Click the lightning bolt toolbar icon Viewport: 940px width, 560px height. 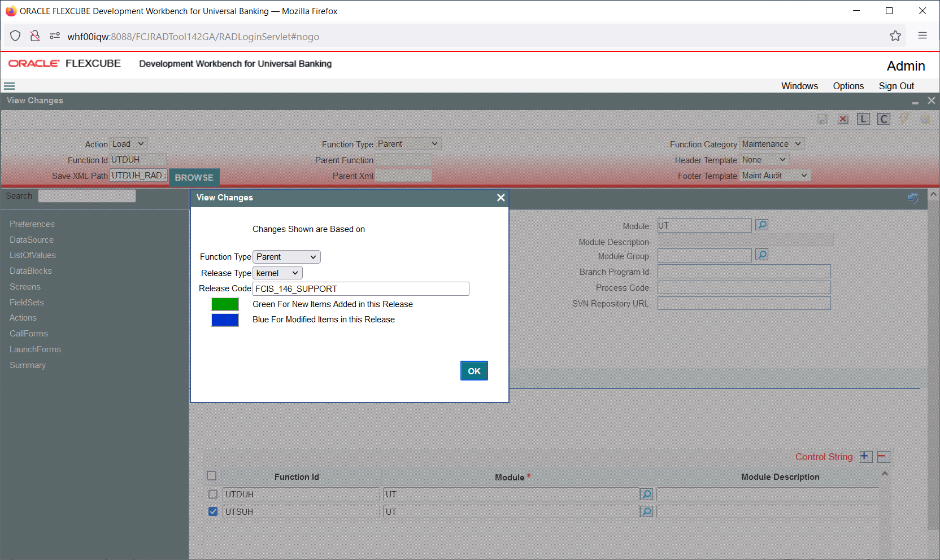[x=904, y=119]
